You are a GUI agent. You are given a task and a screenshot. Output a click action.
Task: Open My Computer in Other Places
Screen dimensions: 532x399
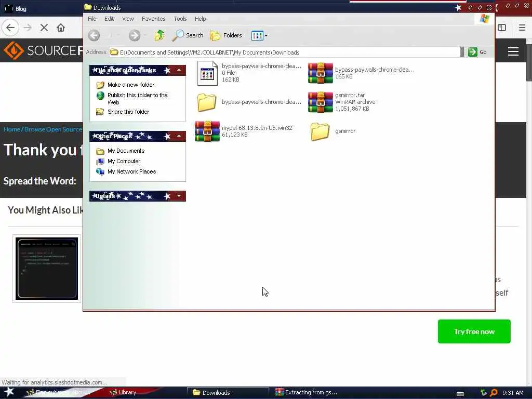[x=124, y=161]
